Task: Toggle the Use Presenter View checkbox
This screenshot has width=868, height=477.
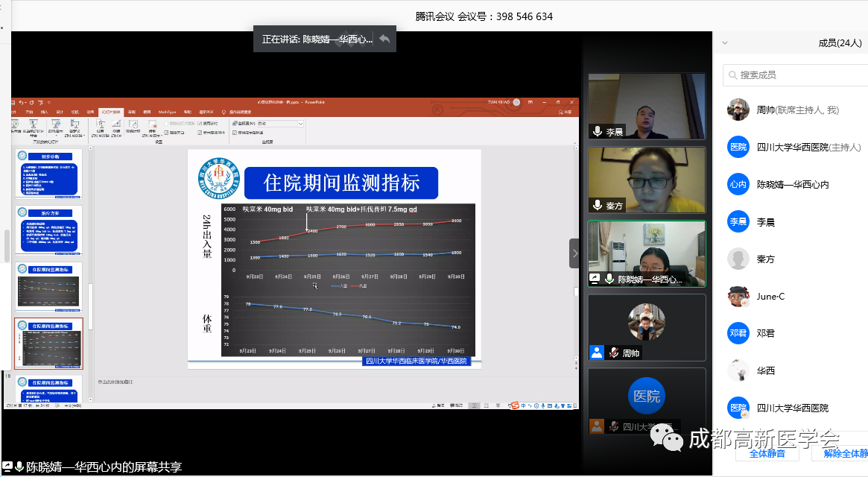Action: tap(235, 133)
